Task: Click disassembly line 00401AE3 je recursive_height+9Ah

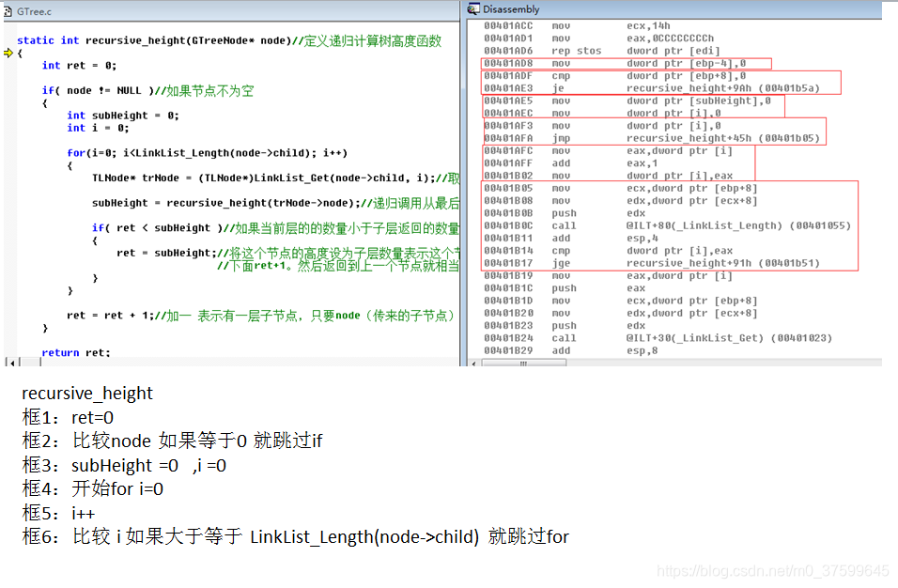Action: coord(652,88)
